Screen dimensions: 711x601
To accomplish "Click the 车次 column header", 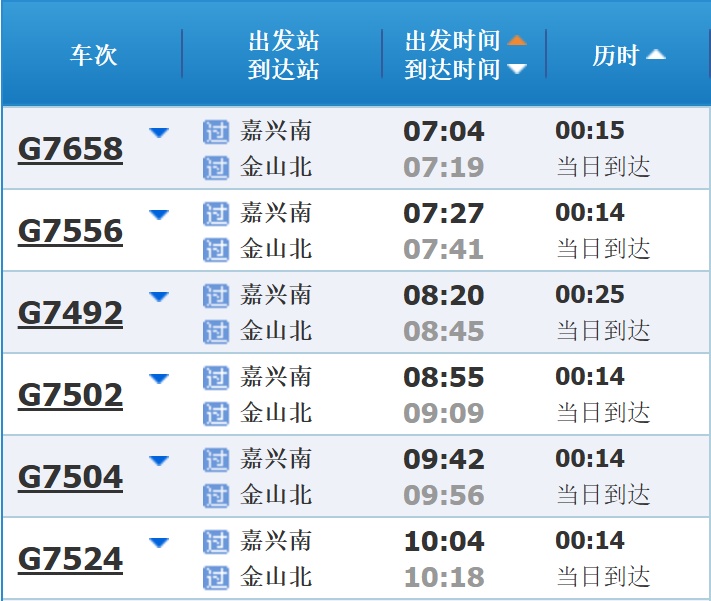I will 93,55.
